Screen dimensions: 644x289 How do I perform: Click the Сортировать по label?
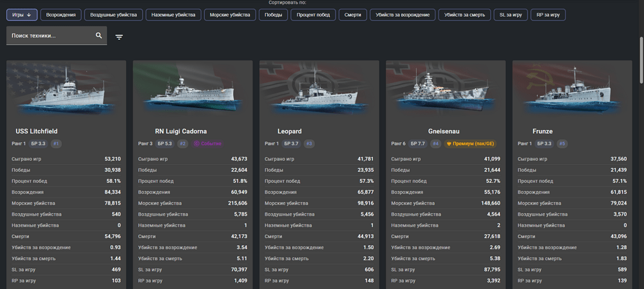pyautogui.click(x=287, y=3)
